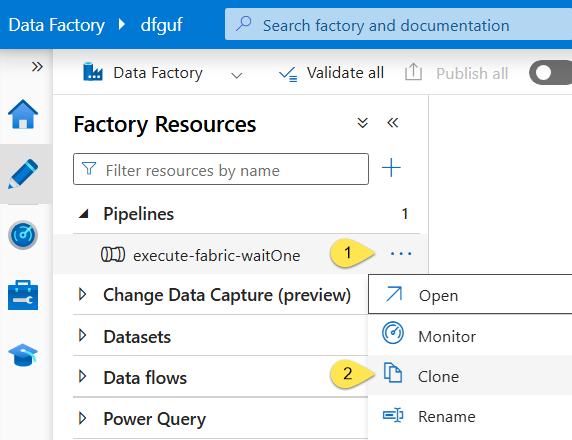This screenshot has width=572, height=440.
Task: Click the search magnifier icon
Action: pyautogui.click(x=244, y=24)
